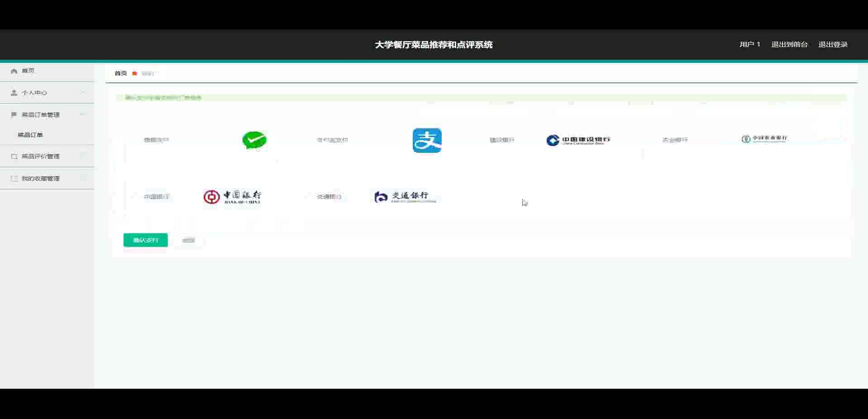Click the 大学餐厅菜品推荐和点评系统 title

pos(434,45)
